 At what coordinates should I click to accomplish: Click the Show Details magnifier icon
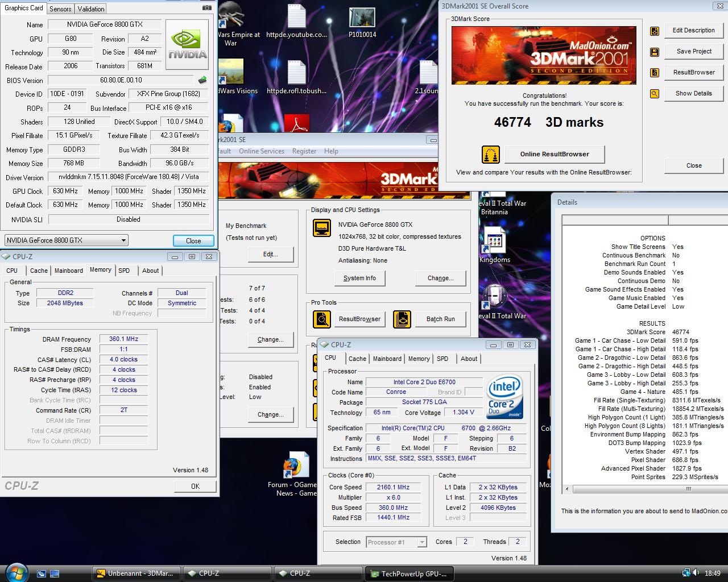click(x=655, y=94)
